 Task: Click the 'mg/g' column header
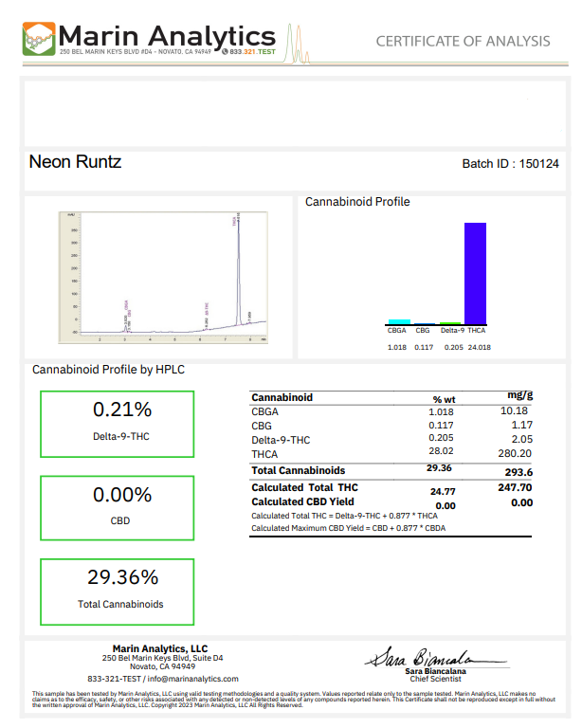tap(519, 395)
